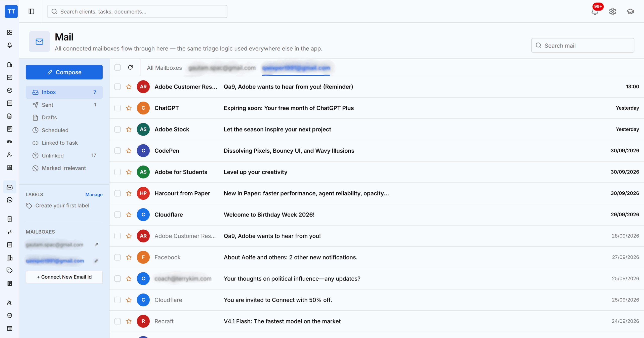This screenshot has width=644, height=338.
Task: Star the Adobe Stock email
Action: (129, 130)
